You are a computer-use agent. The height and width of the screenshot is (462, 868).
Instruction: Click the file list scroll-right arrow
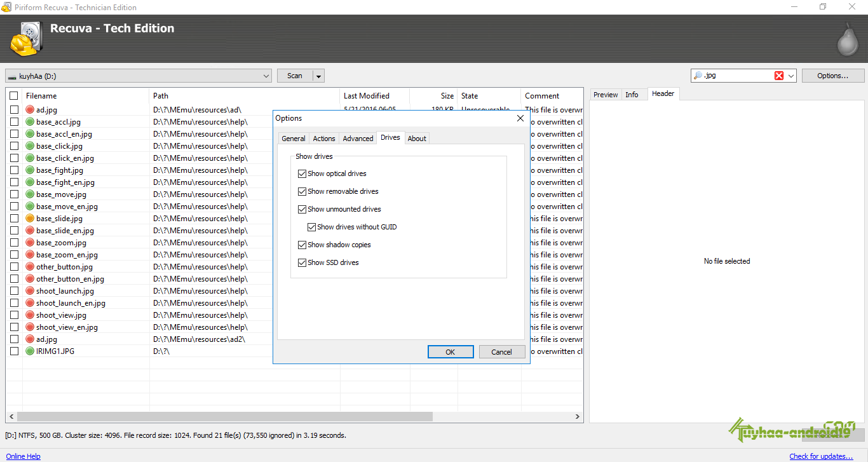coord(578,417)
